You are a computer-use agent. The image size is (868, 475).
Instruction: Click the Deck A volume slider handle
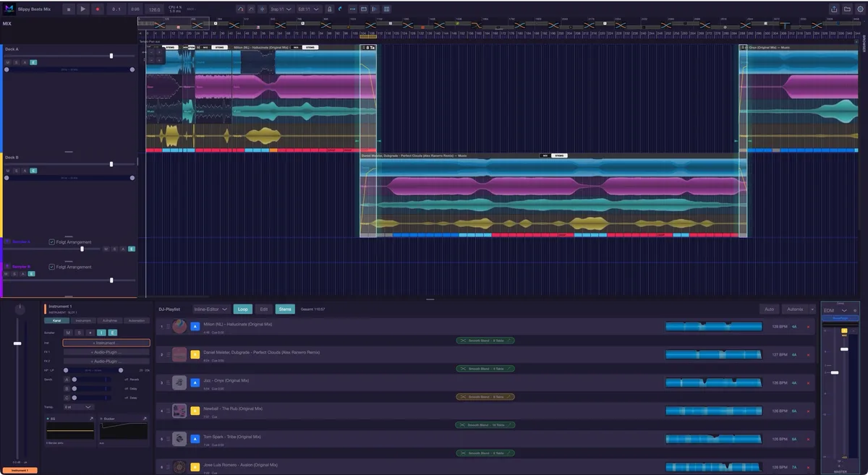coord(111,56)
